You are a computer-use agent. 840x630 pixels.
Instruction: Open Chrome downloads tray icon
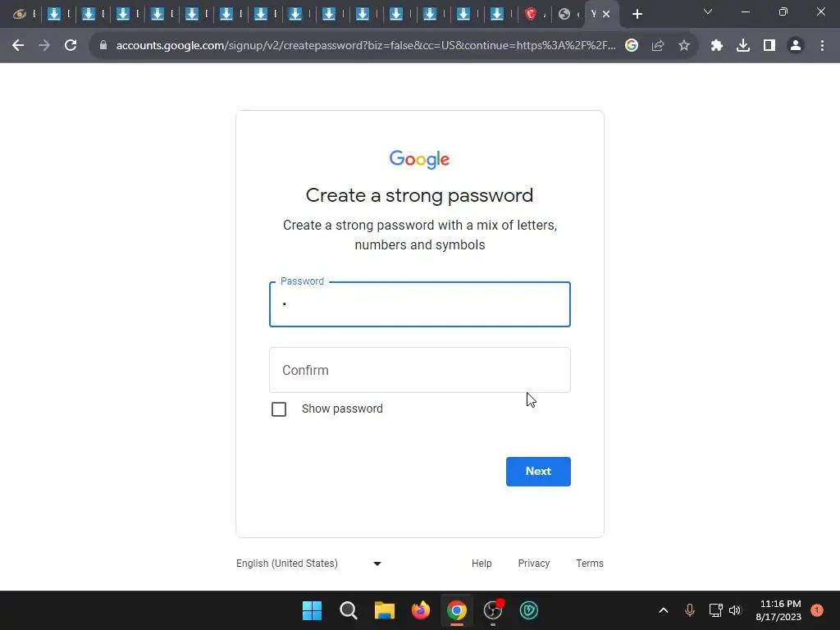pos(743,46)
